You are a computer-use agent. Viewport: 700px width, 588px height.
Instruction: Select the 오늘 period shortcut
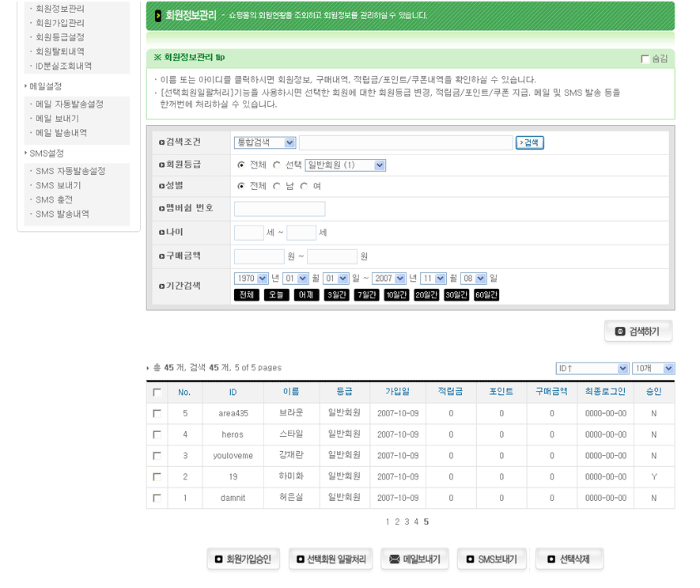[276, 295]
